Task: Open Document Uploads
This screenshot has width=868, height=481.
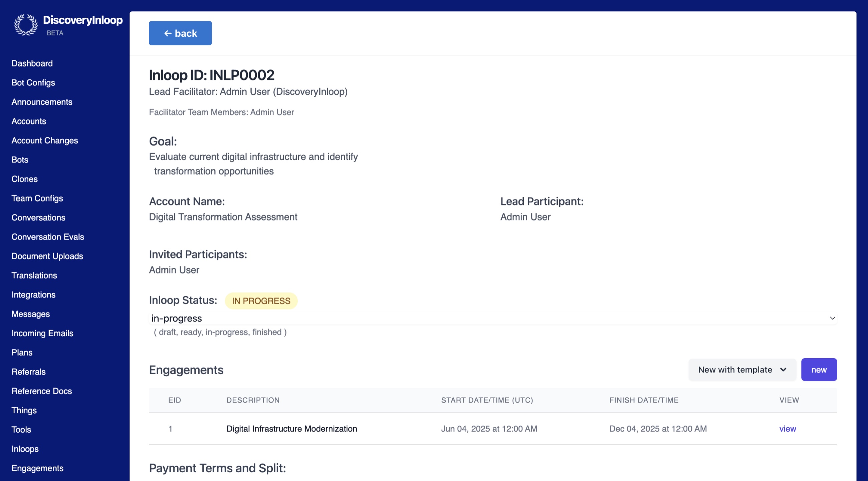Action: click(x=47, y=256)
